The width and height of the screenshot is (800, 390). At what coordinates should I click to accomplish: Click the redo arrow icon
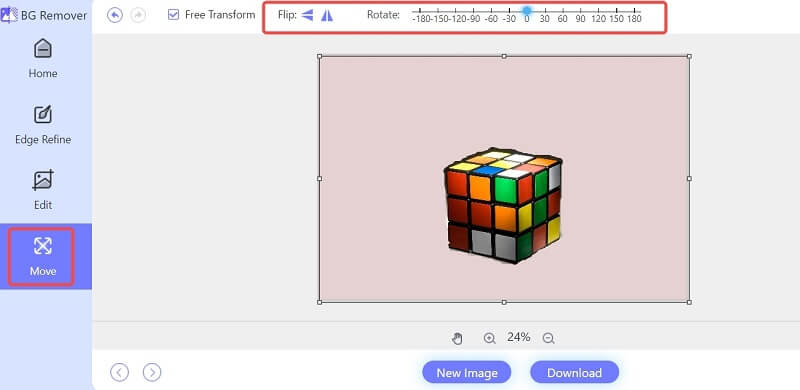click(x=138, y=15)
